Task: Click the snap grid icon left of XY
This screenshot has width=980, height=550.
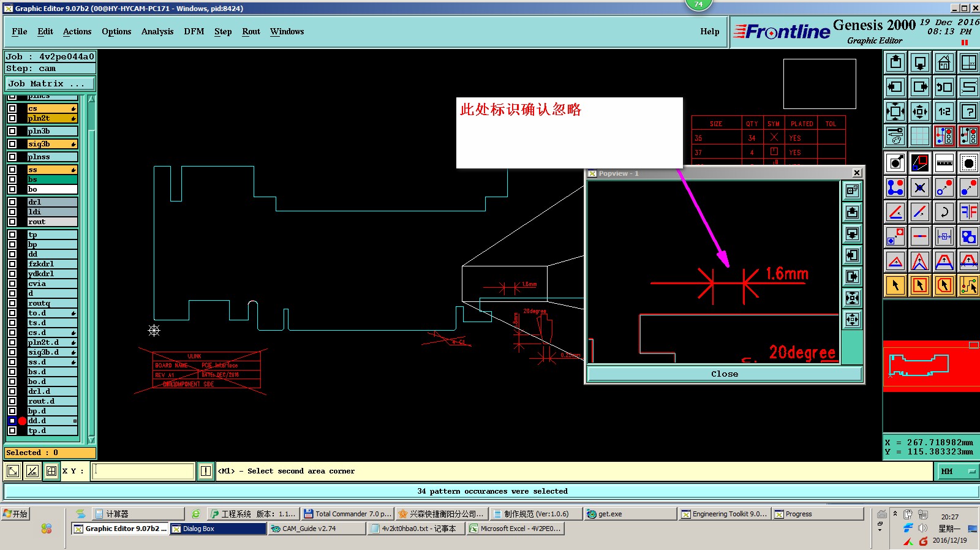Action: pyautogui.click(x=51, y=471)
